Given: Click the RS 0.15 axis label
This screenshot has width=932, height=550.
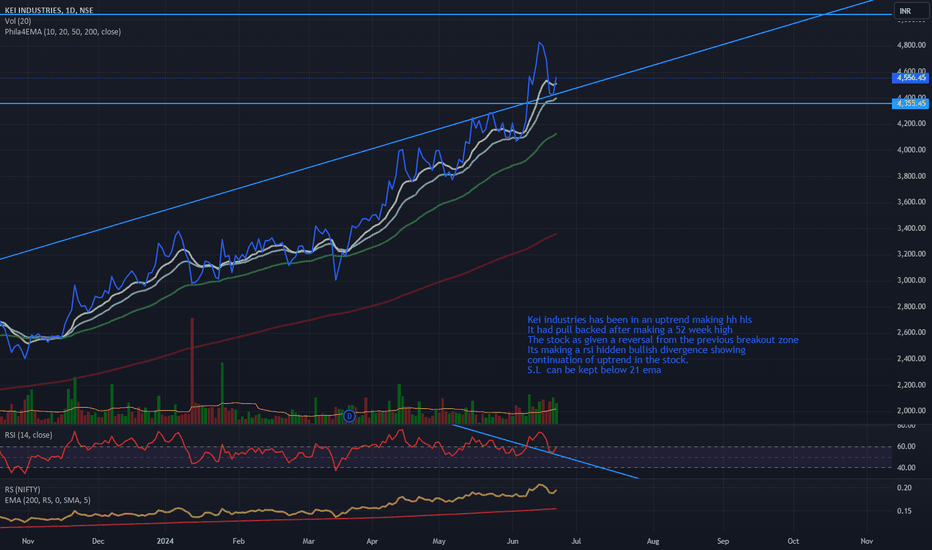Looking at the screenshot, I should pyautogui.click(x=904, y=511).
